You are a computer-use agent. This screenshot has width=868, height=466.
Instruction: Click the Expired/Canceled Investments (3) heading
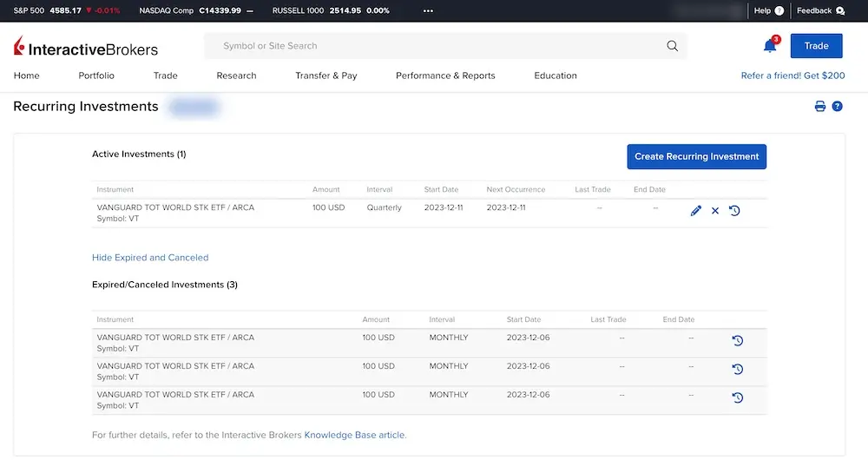click(164, 285)
